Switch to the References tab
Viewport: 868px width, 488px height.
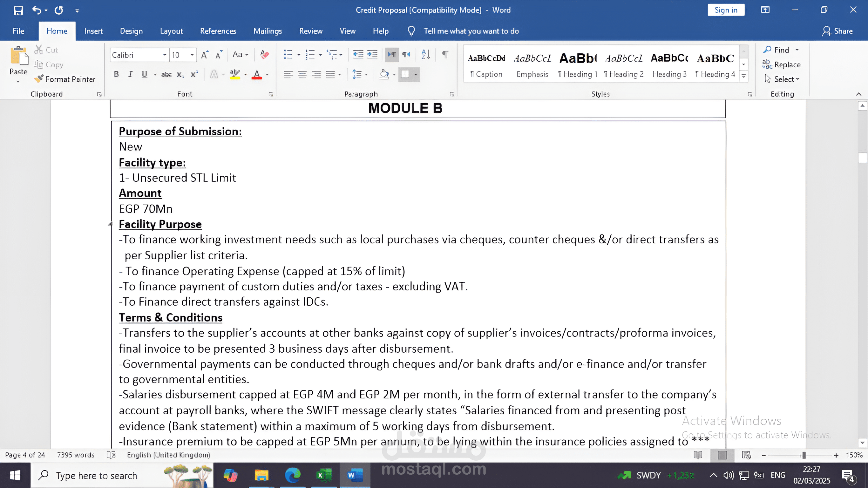coord(218,31)
